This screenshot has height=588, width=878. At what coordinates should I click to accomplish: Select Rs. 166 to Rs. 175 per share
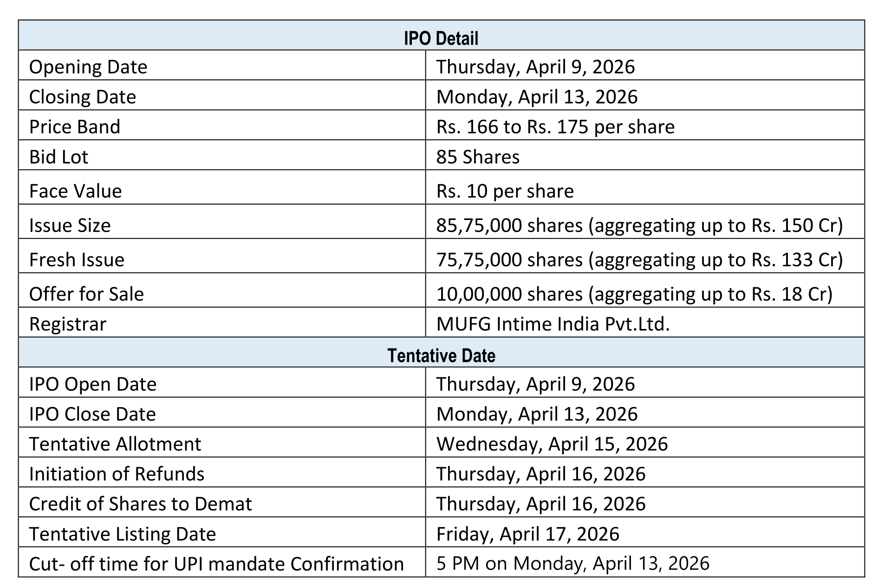(555, 127)
